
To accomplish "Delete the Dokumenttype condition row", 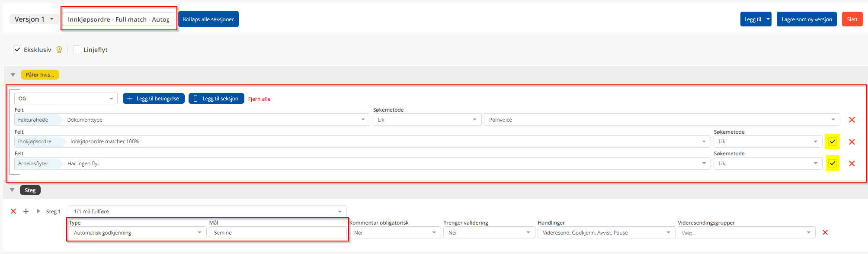I will 852,120.
